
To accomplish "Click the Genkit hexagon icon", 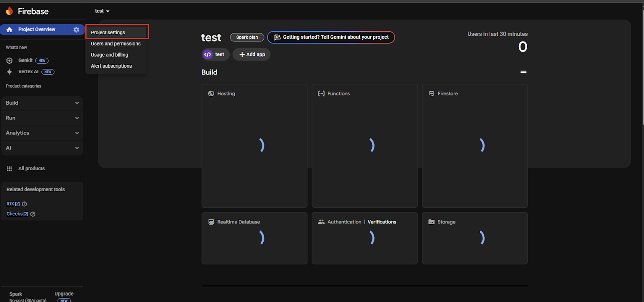I will coord(9,60).
